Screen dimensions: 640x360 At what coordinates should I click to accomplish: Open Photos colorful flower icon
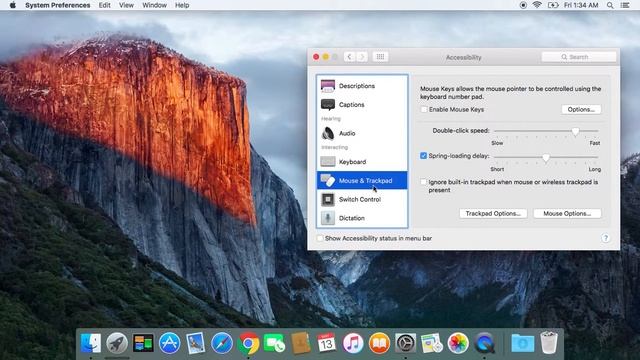click(x=458, y=342)
